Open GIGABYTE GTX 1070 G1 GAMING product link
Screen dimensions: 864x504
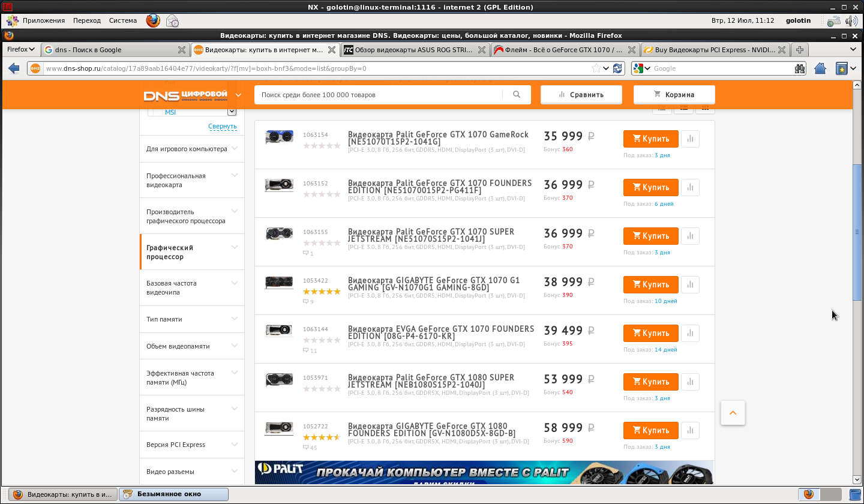[434, 284]
